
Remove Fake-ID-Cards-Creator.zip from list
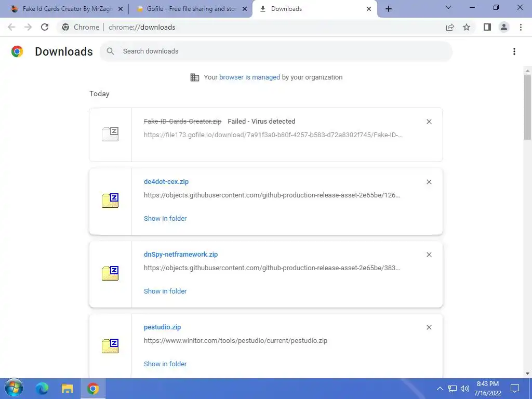click(x=429, y=122)
